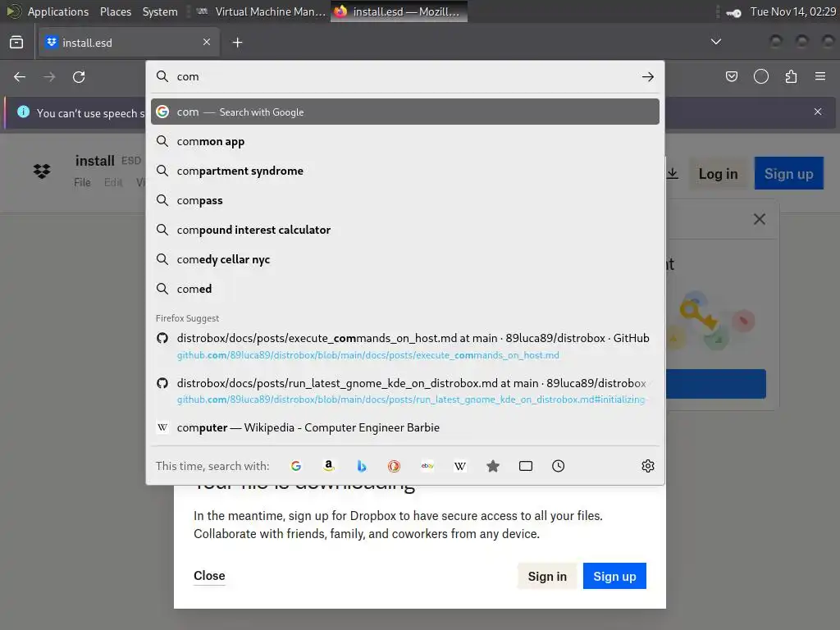This screenshot has width=840, height=630.
Task: Open the Applications menu in top panel
Action: [x=58, y=11]
